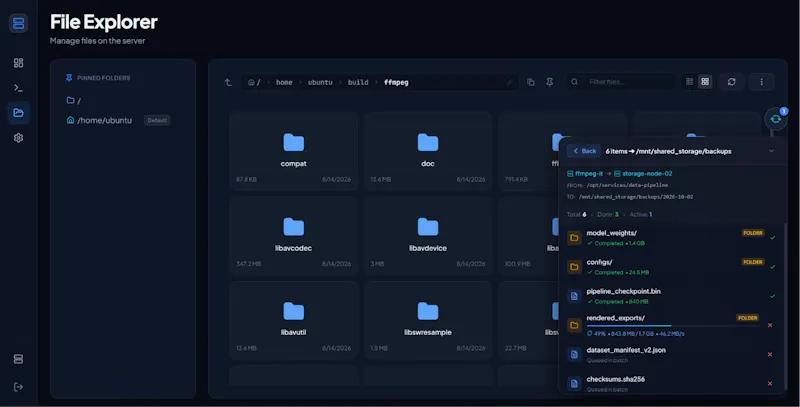This screenshot has width=800, height=407.
Task: Click the checksums.sha256 file icon
Action: click(574, 384)
